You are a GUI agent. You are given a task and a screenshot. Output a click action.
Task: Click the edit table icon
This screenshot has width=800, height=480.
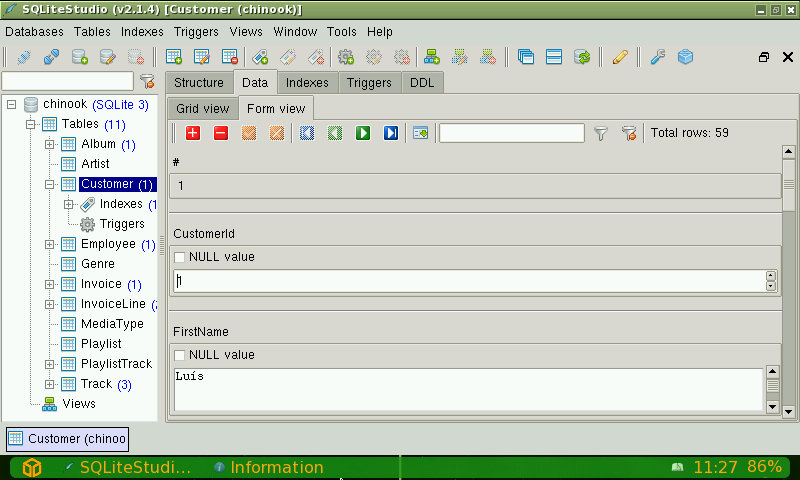202,57
